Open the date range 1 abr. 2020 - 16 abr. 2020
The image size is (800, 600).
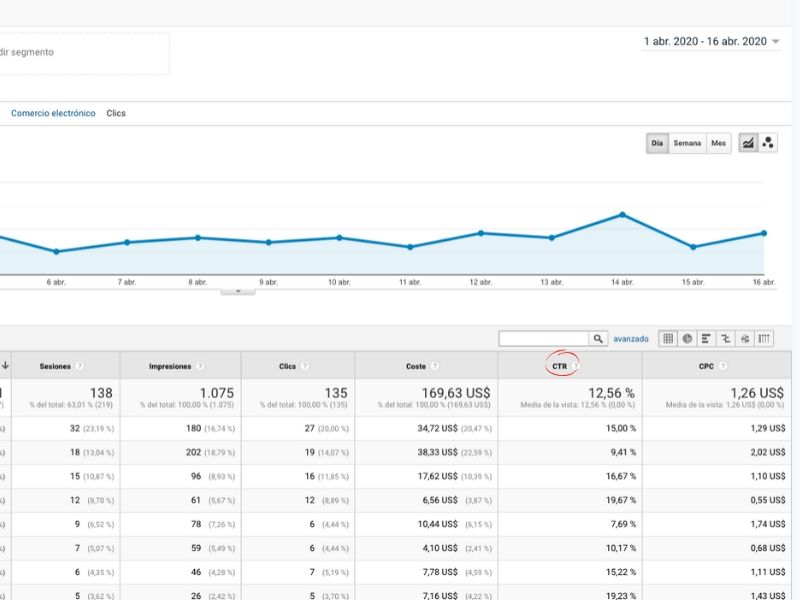click(x=705, y=41)
